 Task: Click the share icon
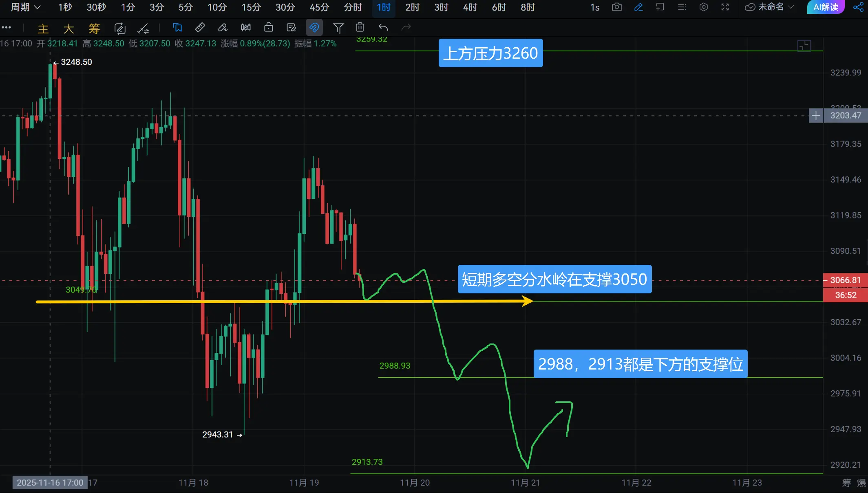tap(858, 7)
